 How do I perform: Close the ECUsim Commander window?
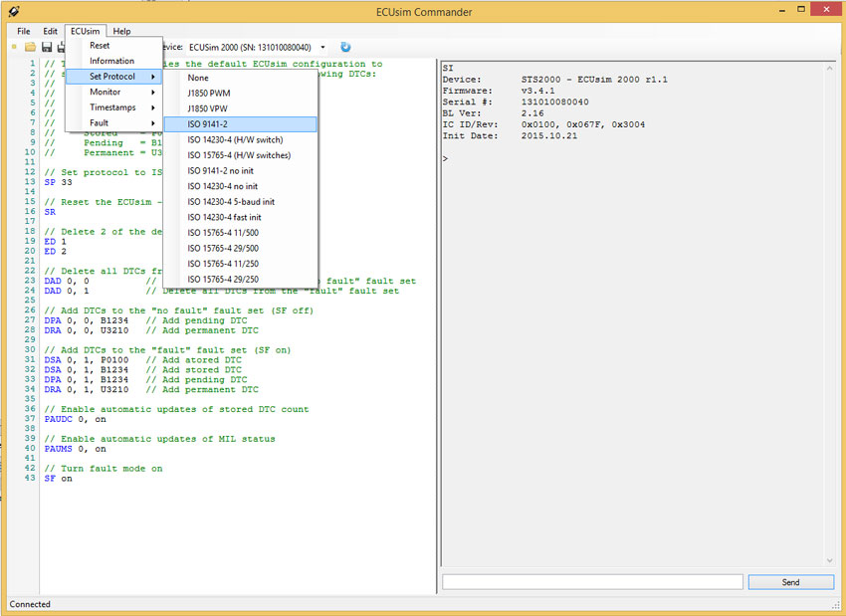[827, 10]
